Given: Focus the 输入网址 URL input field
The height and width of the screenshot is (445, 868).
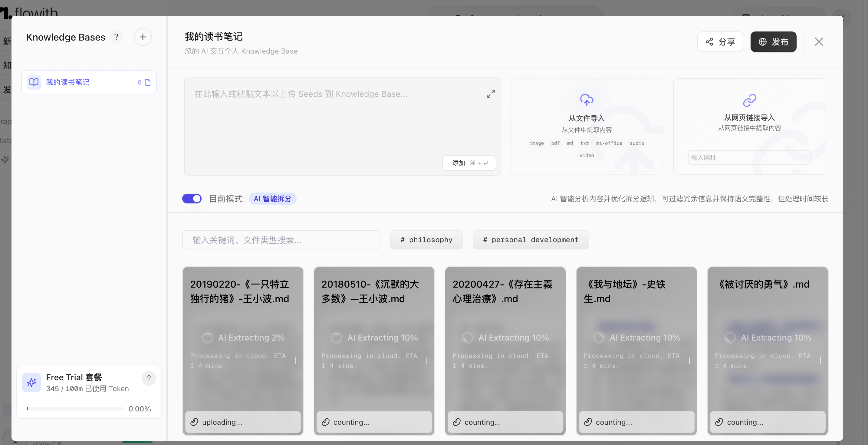Looking at the screenshot, I should tap(749, 157).
